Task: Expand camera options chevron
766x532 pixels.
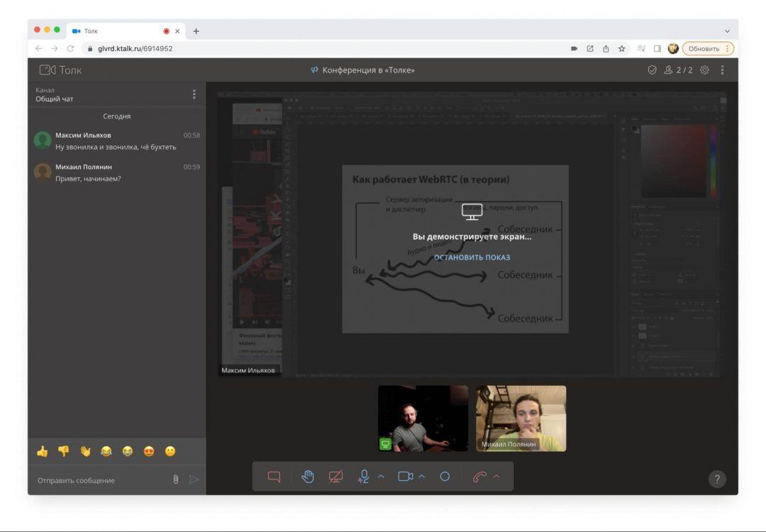Action: click(x=422, y=477)
